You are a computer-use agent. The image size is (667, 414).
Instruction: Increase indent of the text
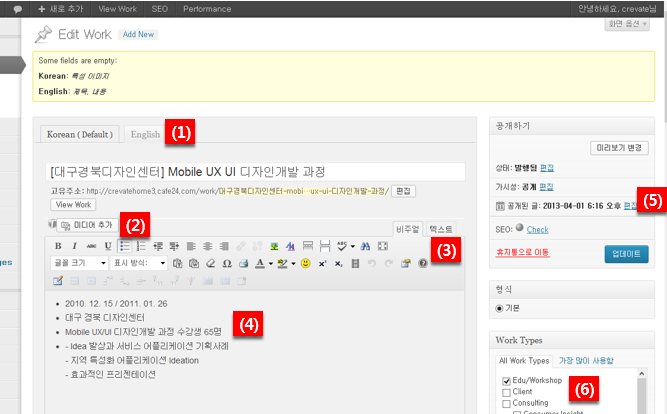point(174,246)
